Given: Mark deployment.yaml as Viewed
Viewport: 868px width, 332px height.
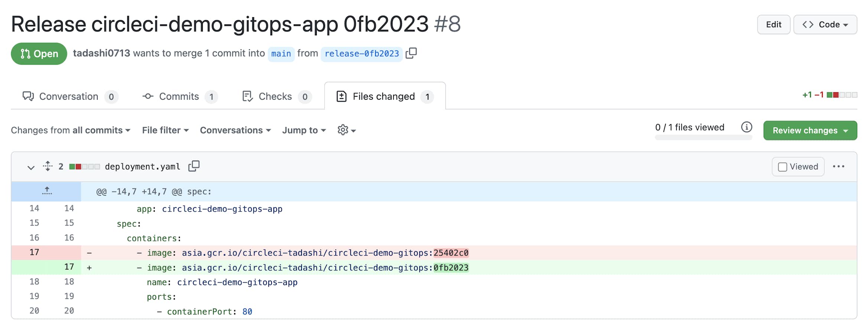Looking at the screenshot, I should pyautogui.click(x=783, y=167).
